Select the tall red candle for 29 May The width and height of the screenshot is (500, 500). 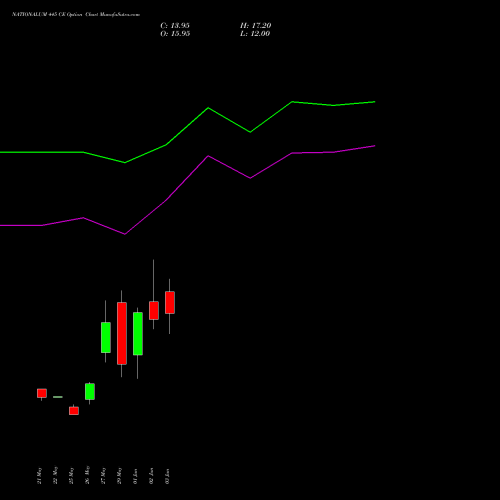122,333
